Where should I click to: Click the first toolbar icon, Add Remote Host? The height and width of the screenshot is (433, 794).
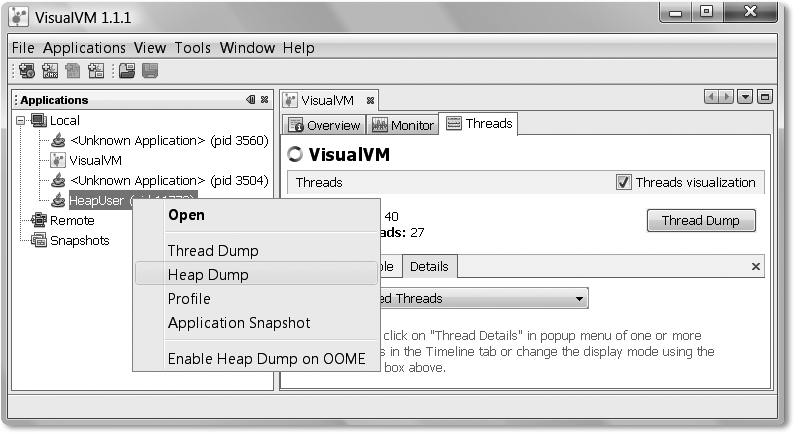point(25,71)
